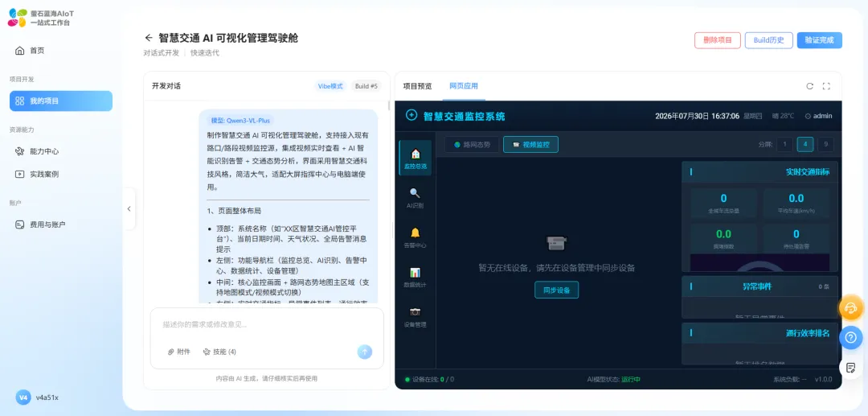Image resolution: width=868 pixels, height=416 pixels.
Task: Refresh the project preview
Action: click(810, 86)
